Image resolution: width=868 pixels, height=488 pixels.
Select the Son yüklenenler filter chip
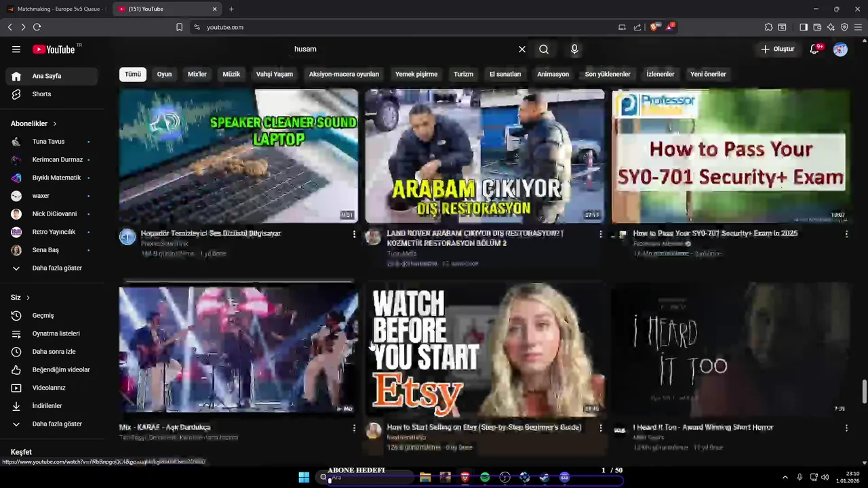pyautogui.click(x=608, y=74)
